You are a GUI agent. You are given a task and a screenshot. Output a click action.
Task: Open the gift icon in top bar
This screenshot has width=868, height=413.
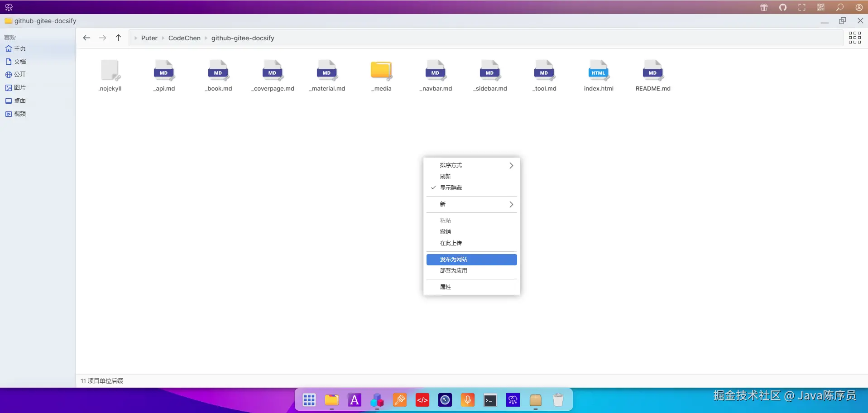coord(764,7)
